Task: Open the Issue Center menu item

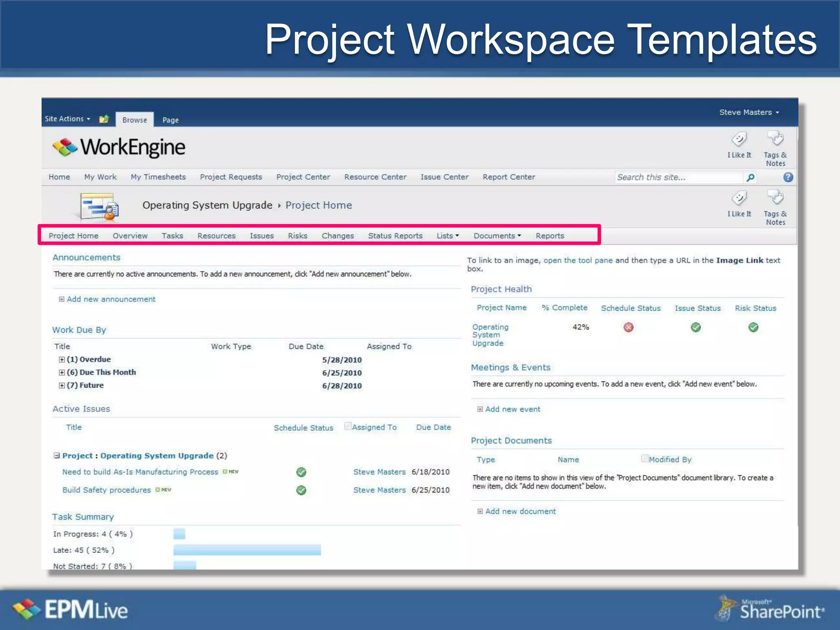Action: (444, 177)
